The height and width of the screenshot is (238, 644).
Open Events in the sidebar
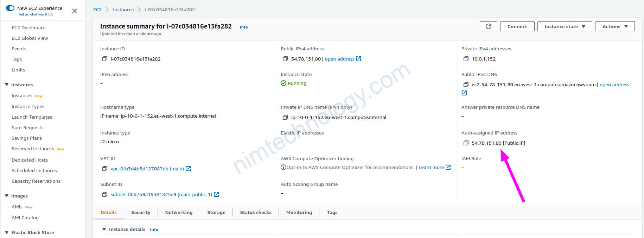coord(19,49)
